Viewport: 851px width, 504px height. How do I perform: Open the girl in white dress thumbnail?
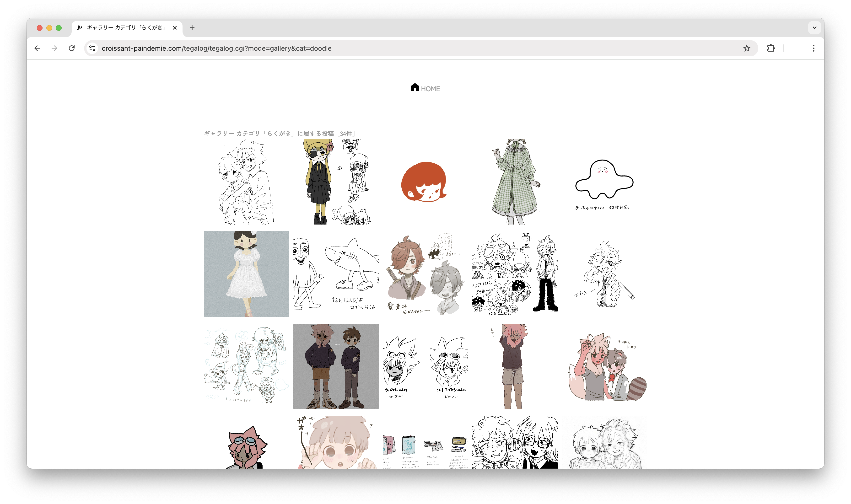pyautogui.click(x=247, y=274)
